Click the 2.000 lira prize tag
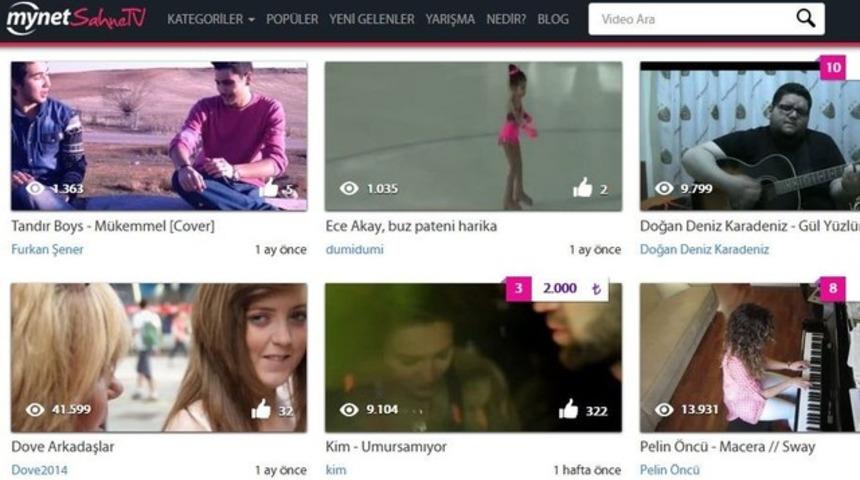 (570, 289)
